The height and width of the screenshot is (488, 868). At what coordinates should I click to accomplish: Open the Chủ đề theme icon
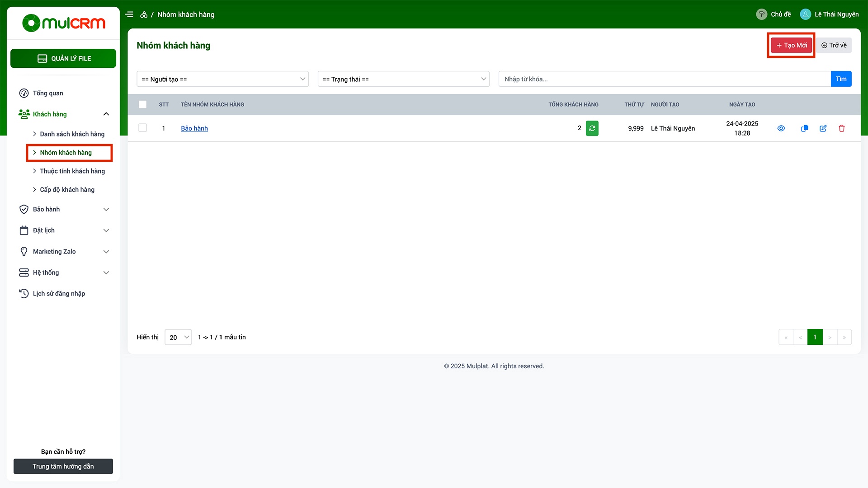tap(761, 14)
